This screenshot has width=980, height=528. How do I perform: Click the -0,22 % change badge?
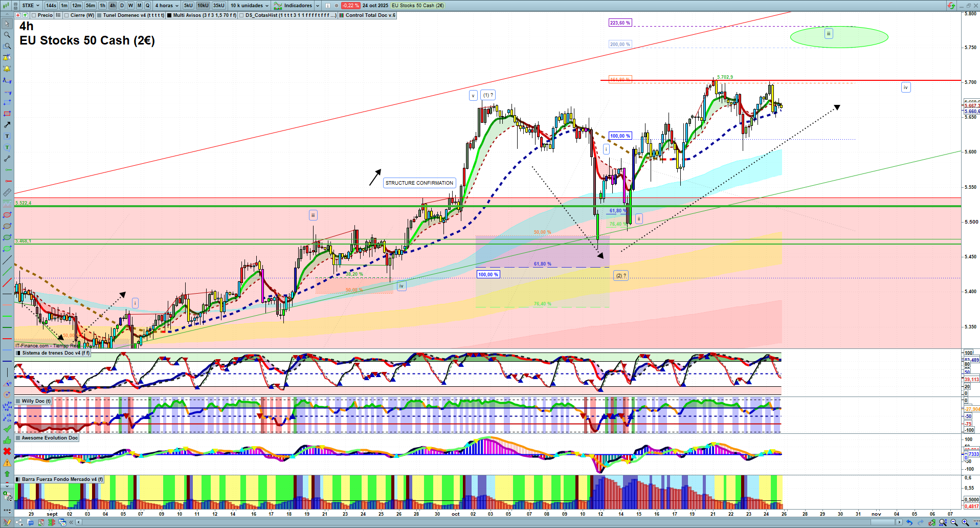(351, 6)
